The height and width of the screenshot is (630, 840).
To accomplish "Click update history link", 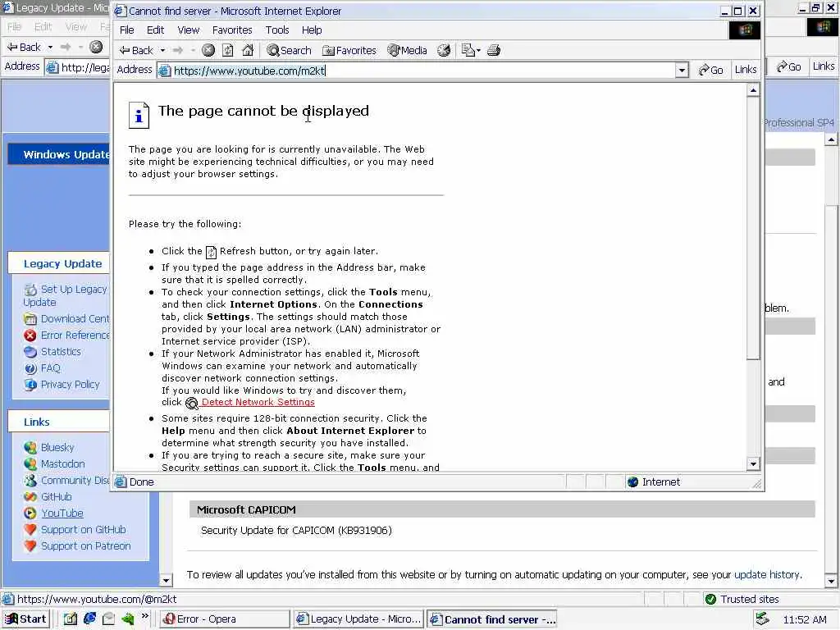I will [x=767, y=575].
